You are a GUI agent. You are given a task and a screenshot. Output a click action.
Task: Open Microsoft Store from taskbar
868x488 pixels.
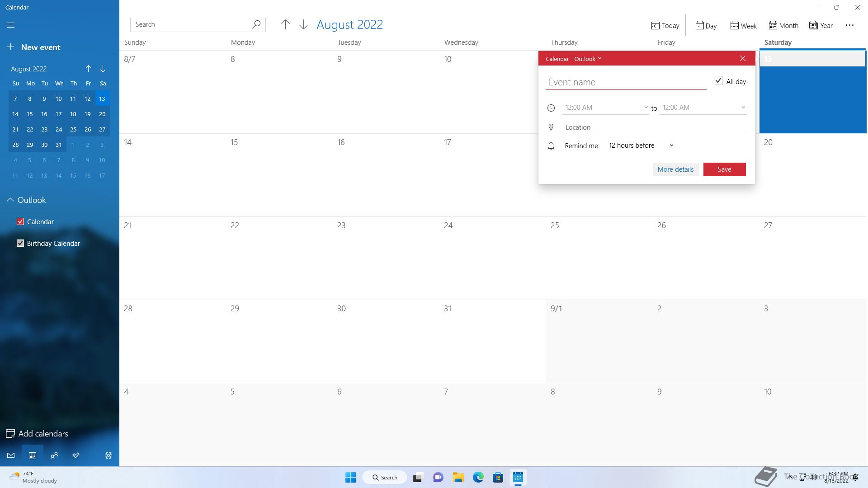(498, 477)
